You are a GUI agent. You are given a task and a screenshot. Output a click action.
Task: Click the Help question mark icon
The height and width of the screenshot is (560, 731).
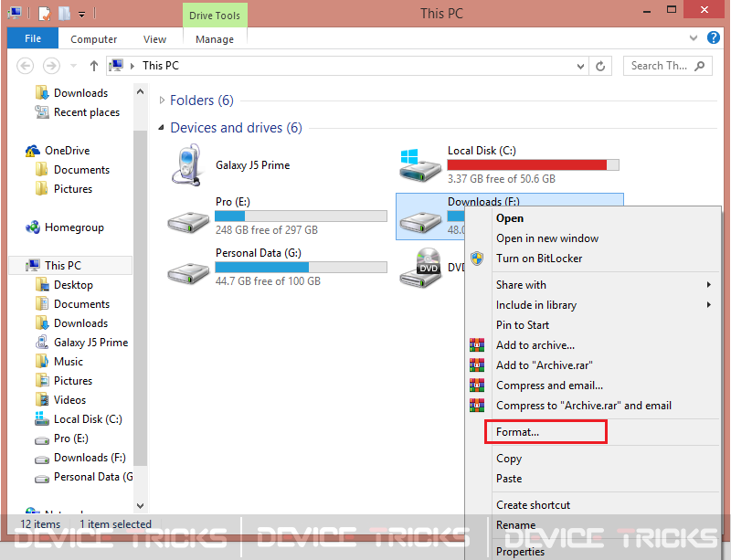pyautogui.click(x=714, y=37)
